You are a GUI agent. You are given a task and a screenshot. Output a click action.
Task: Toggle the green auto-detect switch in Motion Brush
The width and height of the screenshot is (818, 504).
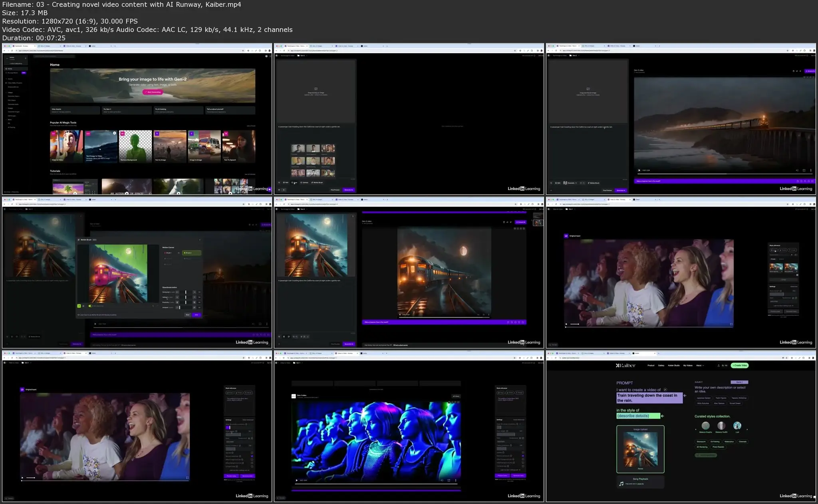(x=90, y=306)
